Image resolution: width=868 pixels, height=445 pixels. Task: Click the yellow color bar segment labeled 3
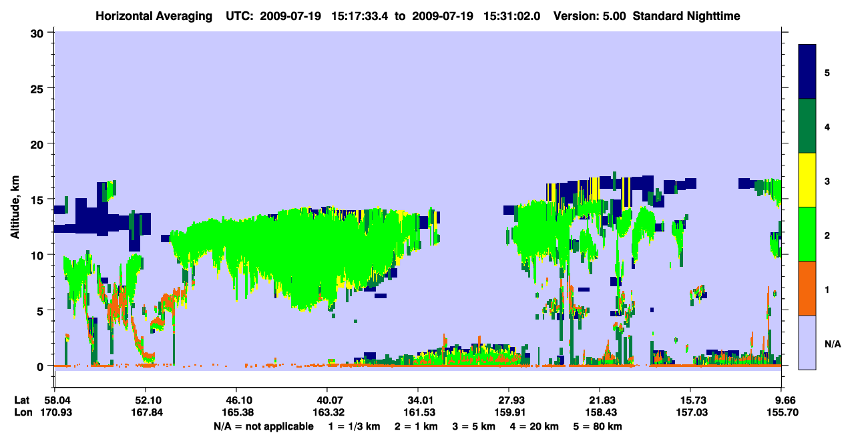807,180
